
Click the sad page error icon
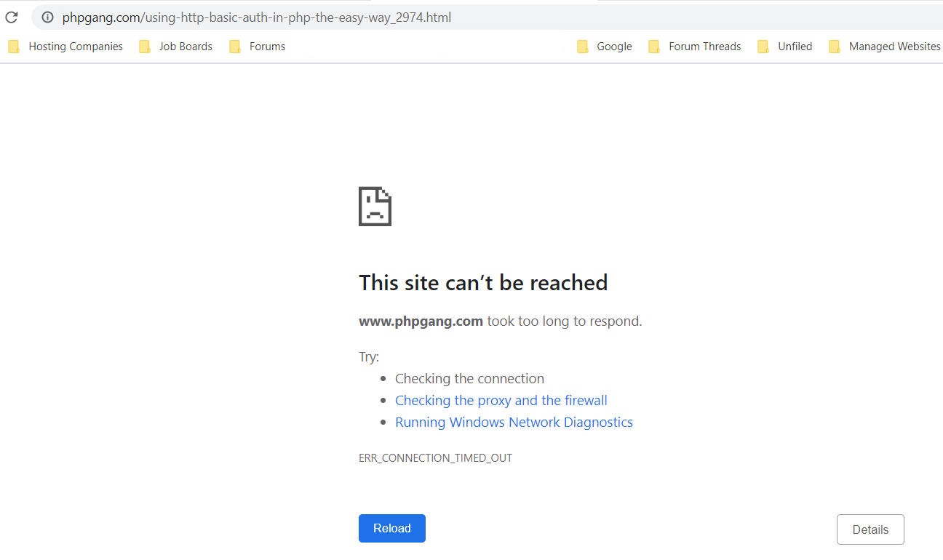point(375,207)
